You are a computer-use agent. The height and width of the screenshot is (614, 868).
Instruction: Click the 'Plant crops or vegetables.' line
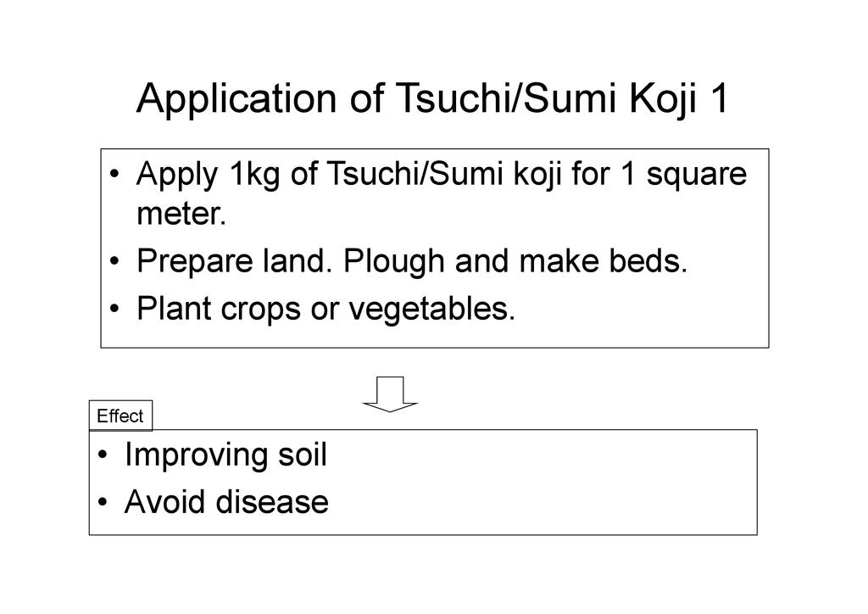pos(325,310)
